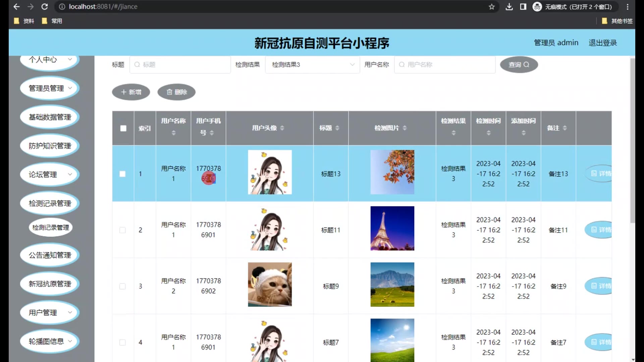Screen dimensions: 644x362
Task: Open 详情 for the 标题11 row
Action: pyautogui.click(x=599, y=230)
